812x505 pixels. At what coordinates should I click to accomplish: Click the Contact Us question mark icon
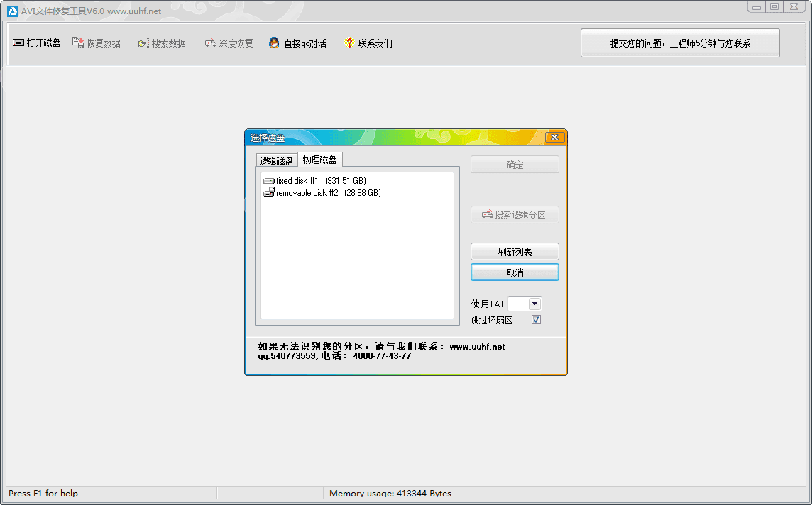tap(349, 43)
